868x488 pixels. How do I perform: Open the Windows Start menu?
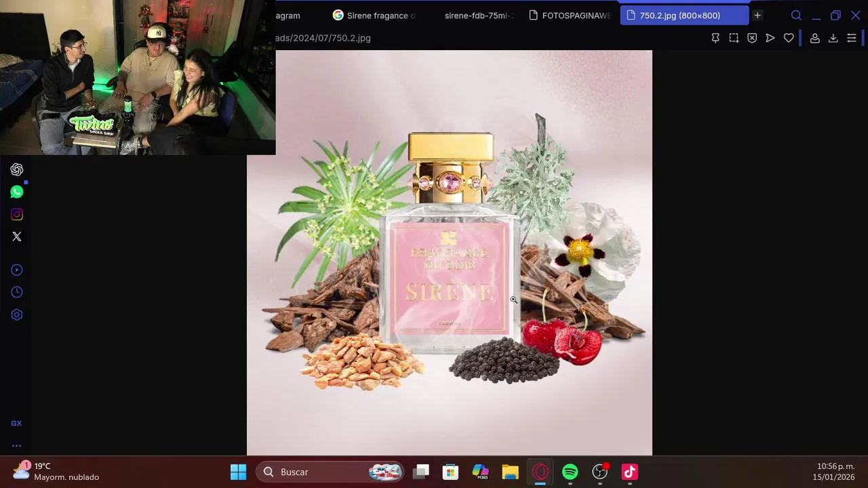pos(238,472)
